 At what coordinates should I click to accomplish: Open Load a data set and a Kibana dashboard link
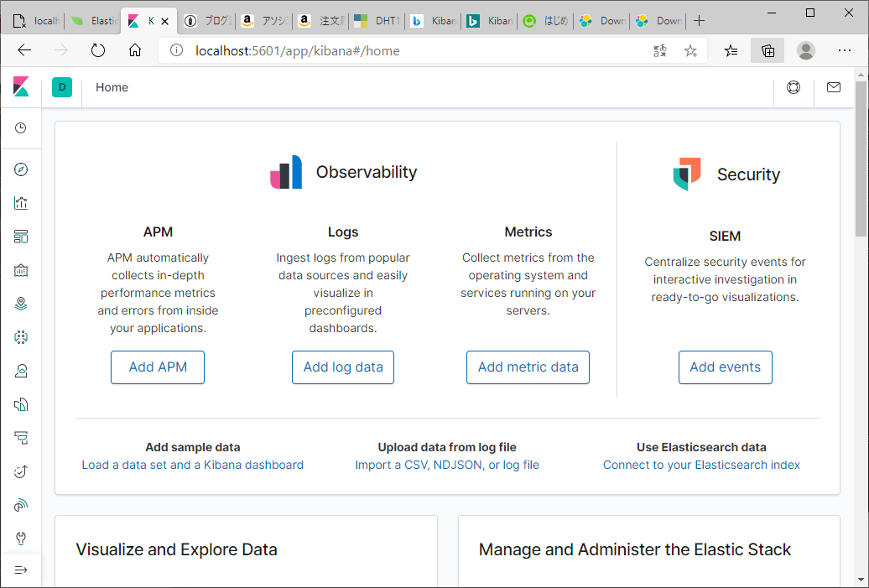pos(193,465)
